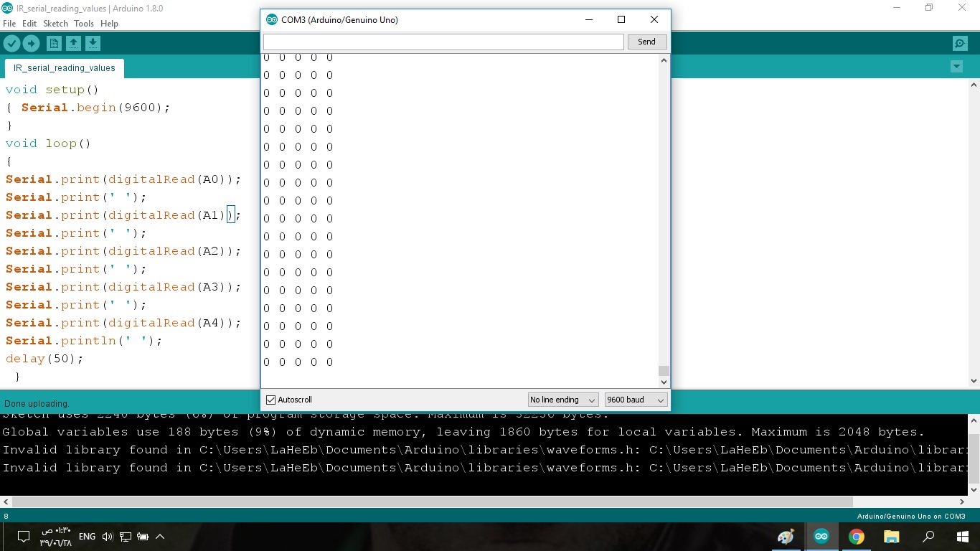The image size is (980, 551).
Task: Click the volume speaker tray icon
Action: 108,537
